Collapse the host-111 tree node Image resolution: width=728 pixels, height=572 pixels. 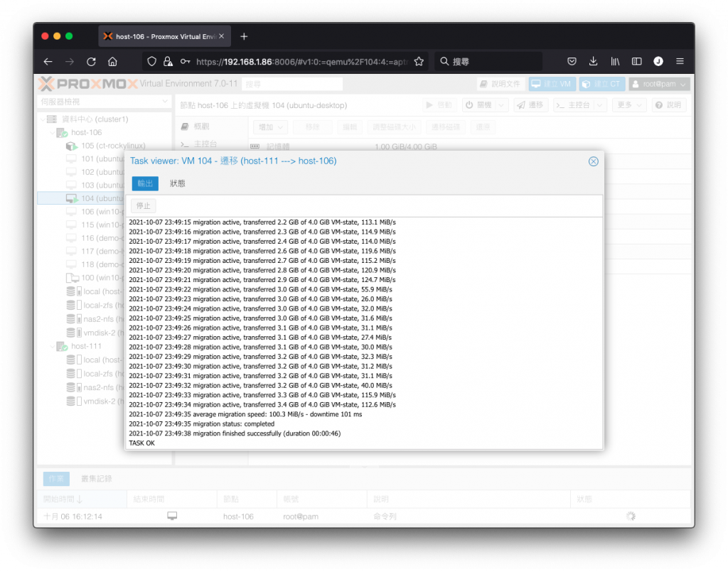52,347
